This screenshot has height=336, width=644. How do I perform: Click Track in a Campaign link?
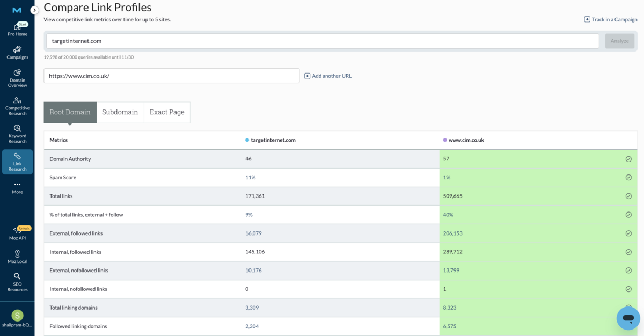click(x=611, y=19)
